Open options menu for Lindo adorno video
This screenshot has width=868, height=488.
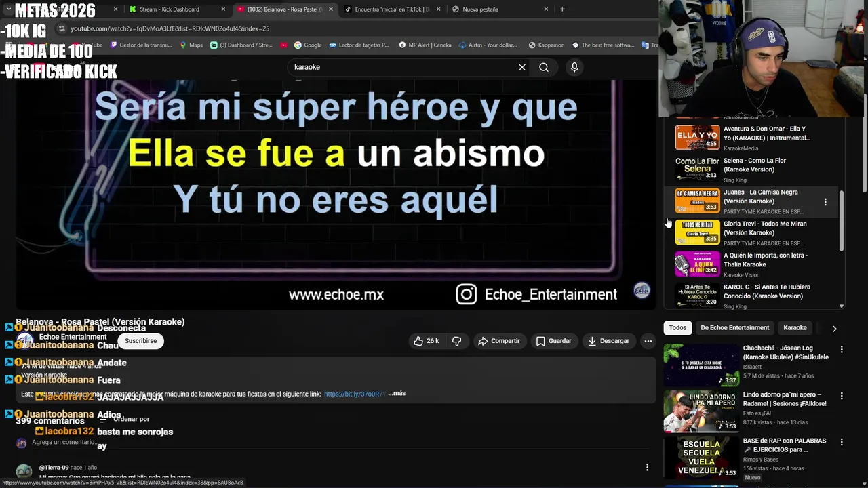pos(842,396)
